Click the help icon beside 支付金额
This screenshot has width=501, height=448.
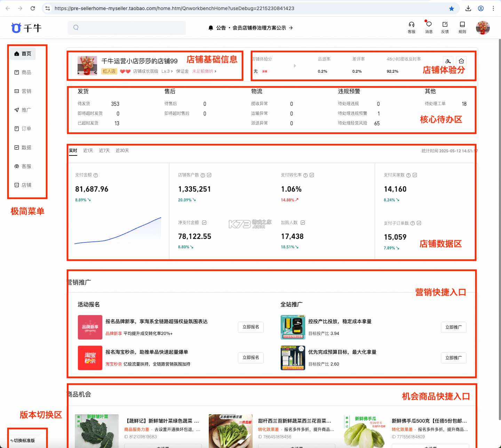pos(96,175)
